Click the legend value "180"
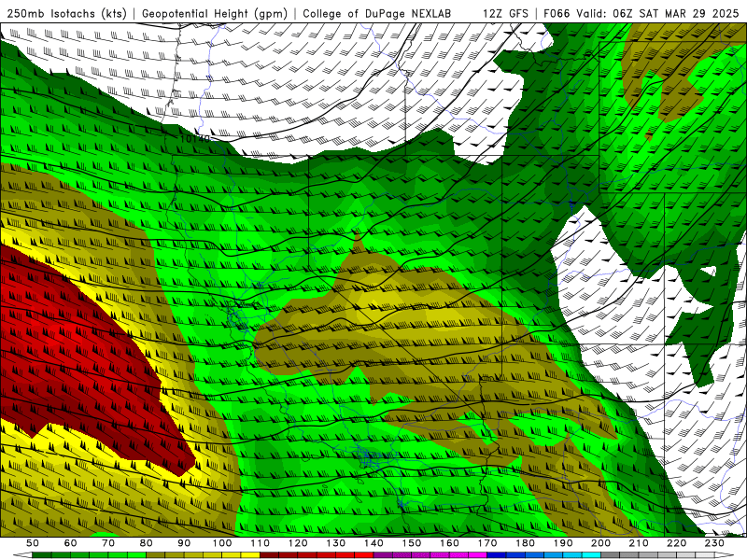The image size is (747, 560). pos(526,543)
